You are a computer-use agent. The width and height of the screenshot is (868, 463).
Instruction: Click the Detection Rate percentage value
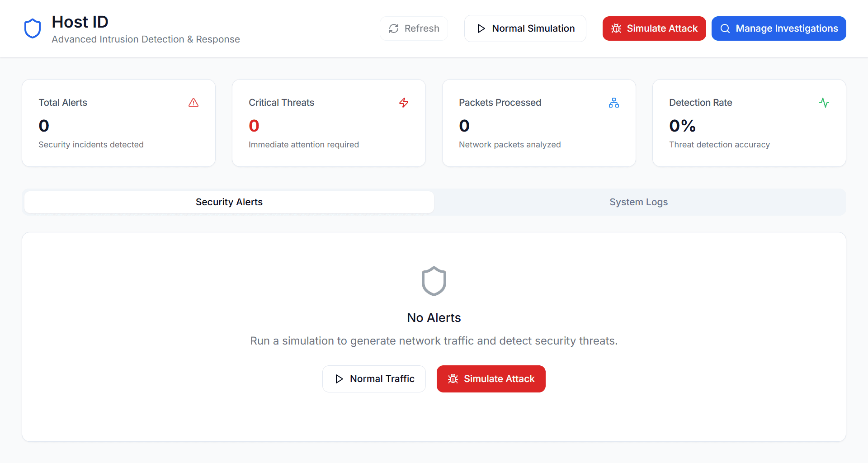(682, 126)
